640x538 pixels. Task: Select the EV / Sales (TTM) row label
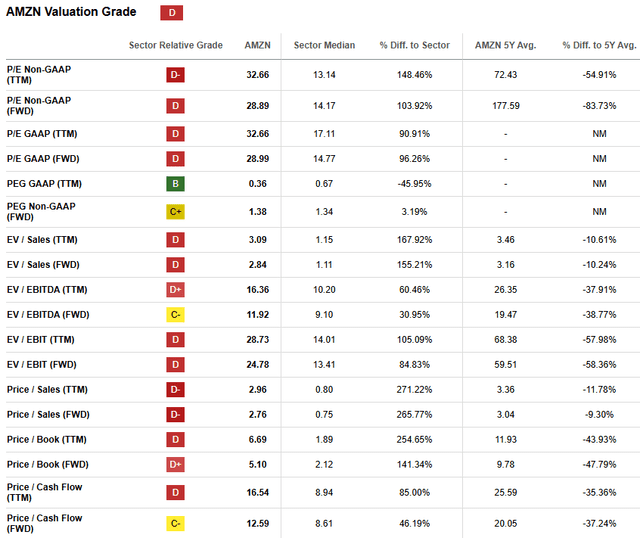click(42, 240)
